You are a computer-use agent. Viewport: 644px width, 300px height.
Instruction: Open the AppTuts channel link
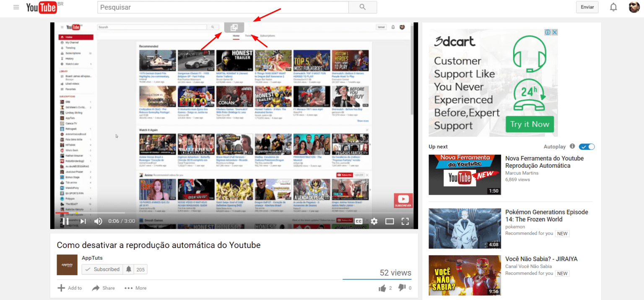(92, 258)
